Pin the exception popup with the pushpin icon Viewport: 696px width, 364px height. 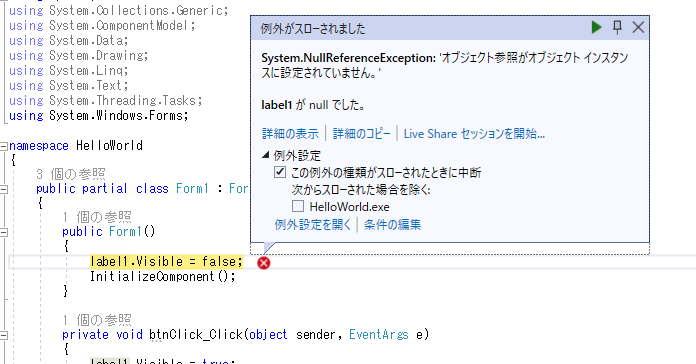(x=617, y=27)
